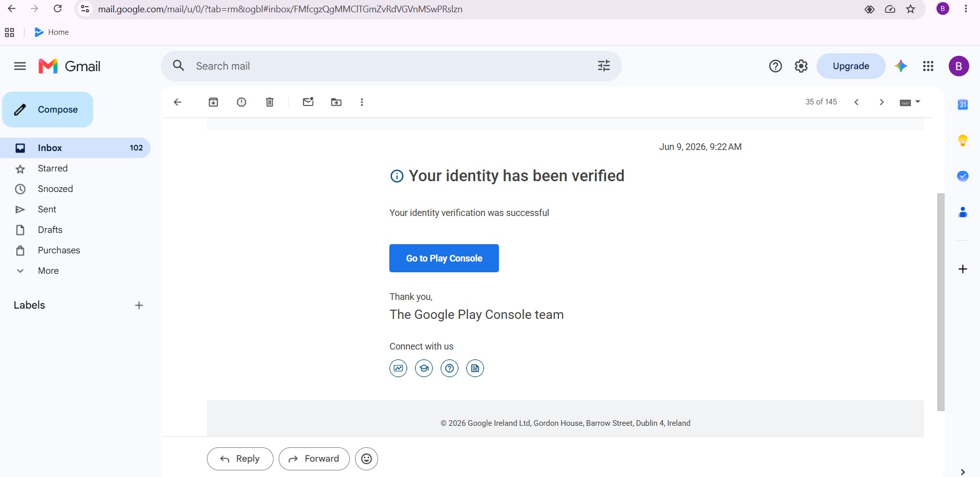This screenshot has width=980, height=477.
Task: Click the message pane vertical scrollbar
Action: pyautogui.click(x=941, y=302)
